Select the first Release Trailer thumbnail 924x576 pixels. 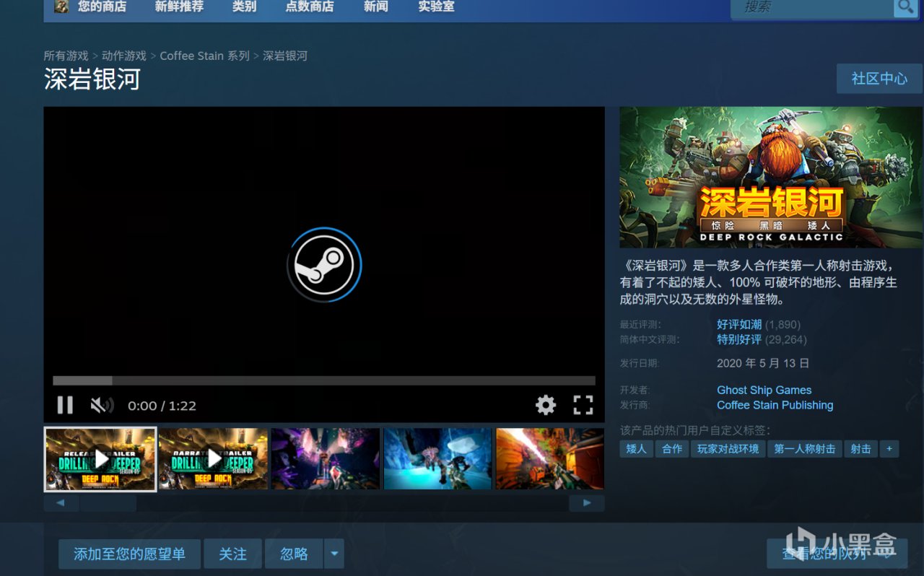100,459
